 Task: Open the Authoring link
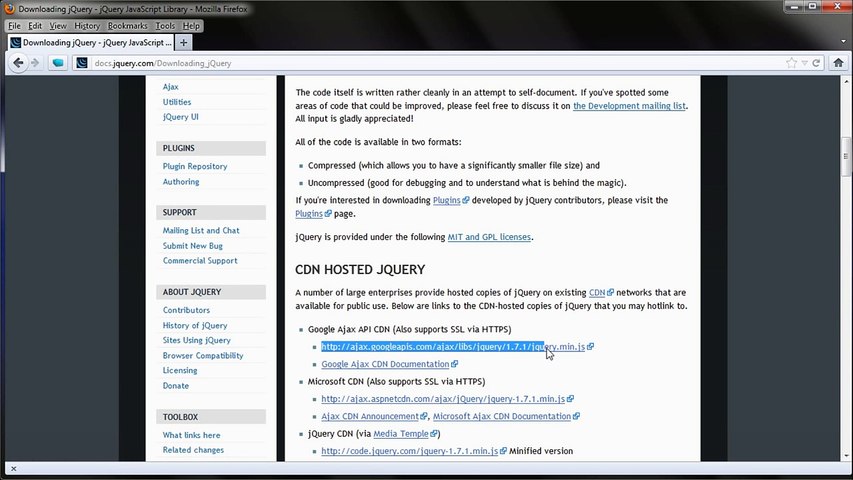click(181, 182)
